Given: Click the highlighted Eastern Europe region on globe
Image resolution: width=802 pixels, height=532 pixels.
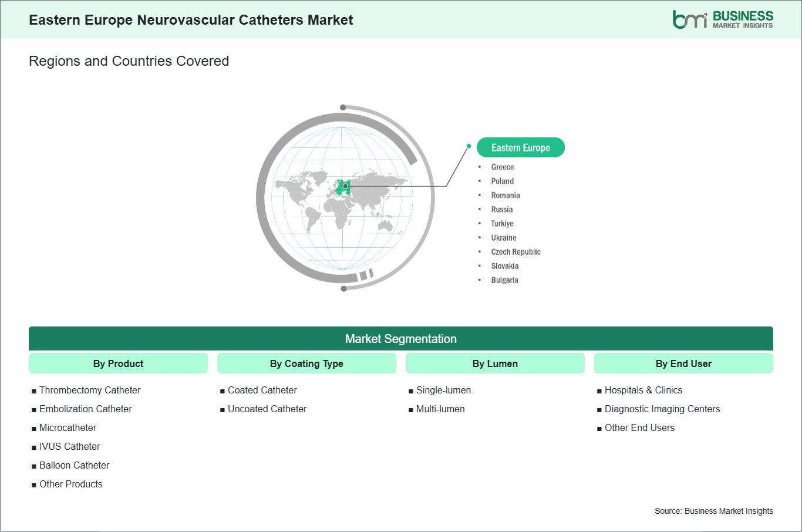Looking at the screenshot, I should (x=342, y=187).
